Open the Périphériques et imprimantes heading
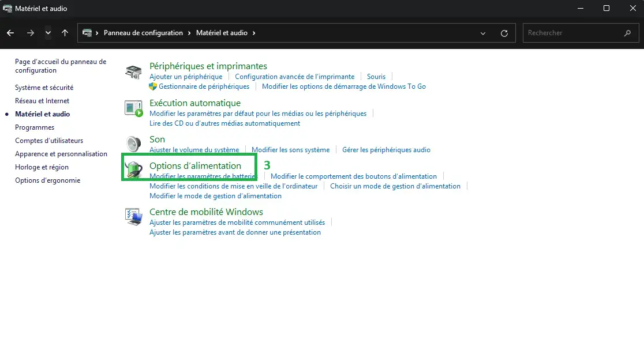 coord(208,66)
